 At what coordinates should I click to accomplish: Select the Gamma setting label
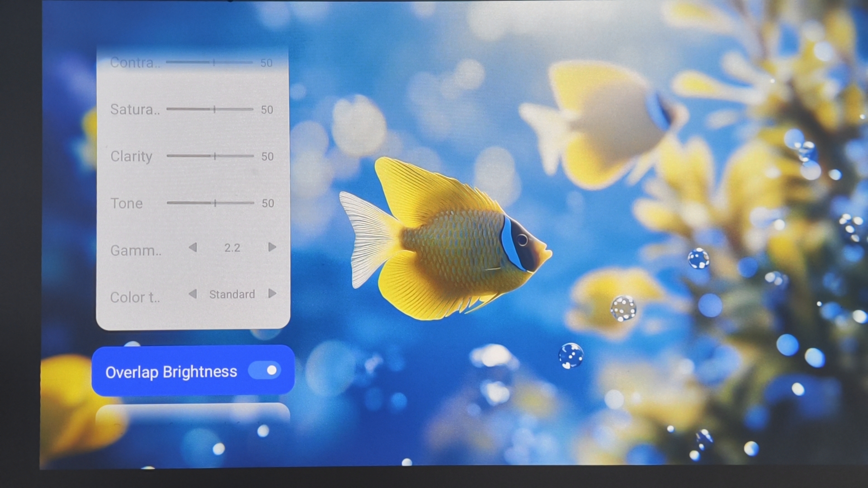136,250
